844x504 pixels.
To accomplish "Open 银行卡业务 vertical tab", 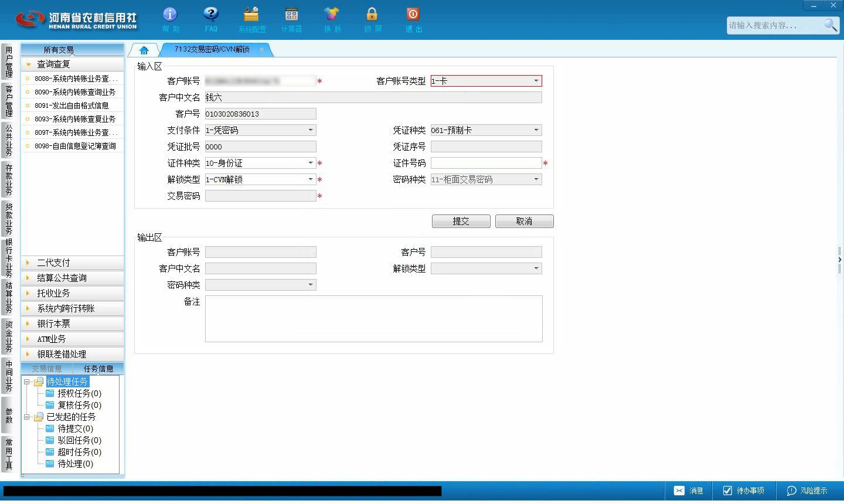I will [x=9, y=258].
